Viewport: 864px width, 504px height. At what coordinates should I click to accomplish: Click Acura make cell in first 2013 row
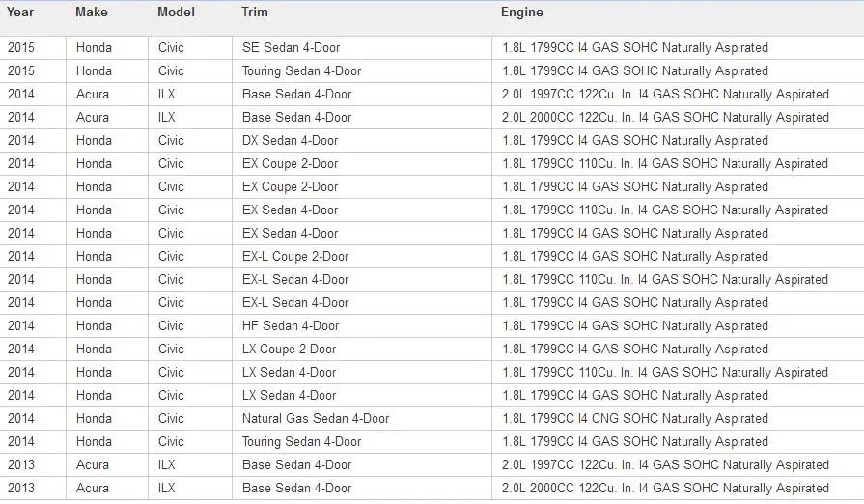point(107,464)
